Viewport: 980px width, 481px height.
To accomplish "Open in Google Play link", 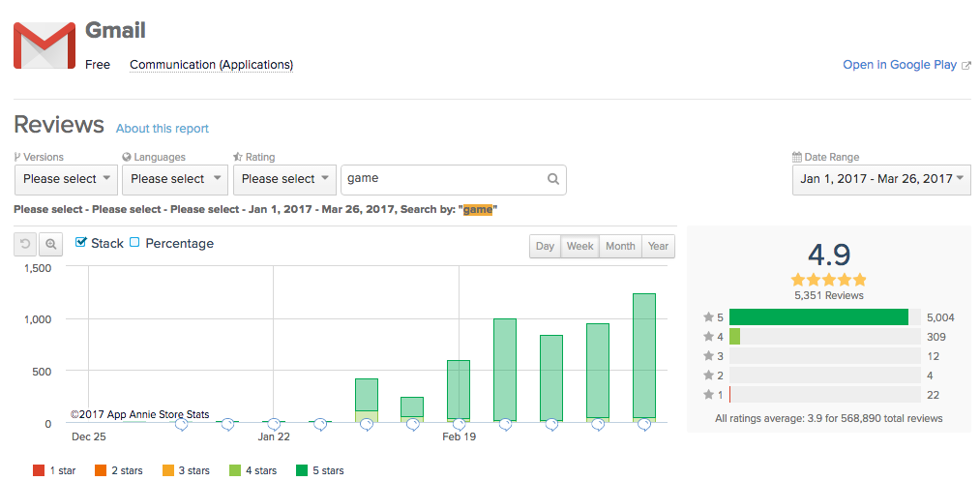I will [900, 65].
